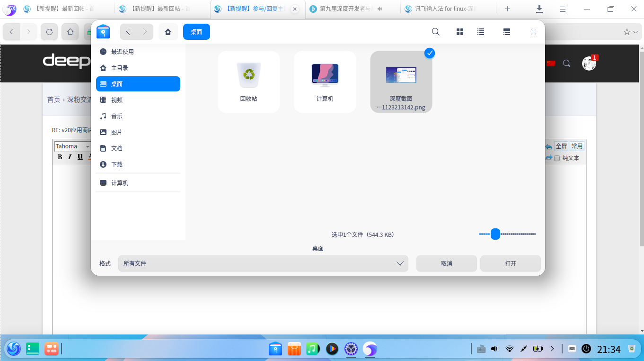This screenshot has width=644, height=361.
Task: Open music player in dock
Action: [x=312, y=349]
